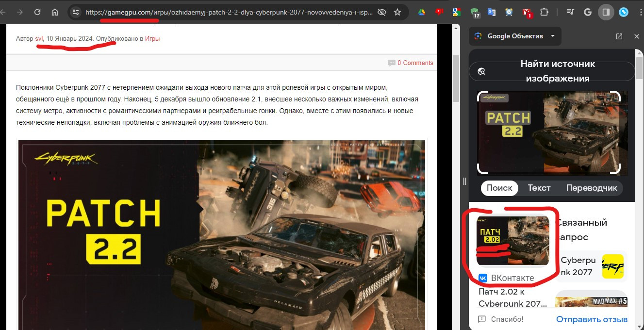Select the Поиск tab

(499, 188)
